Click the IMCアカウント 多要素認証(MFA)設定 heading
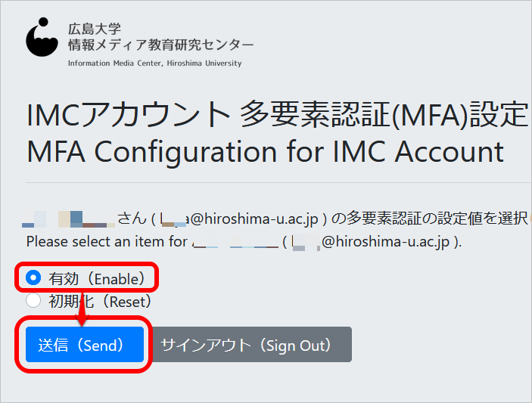 click(x=278, y=115)
